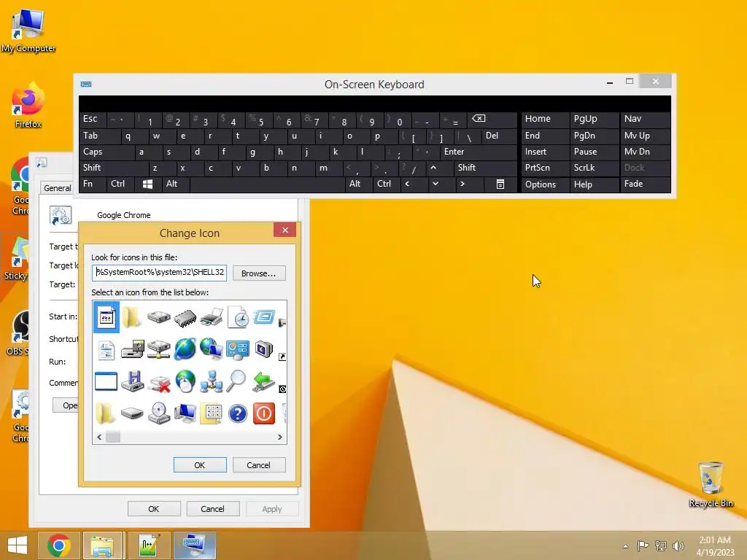Click the Browse... button
This screenshot has width=747, height=560.
(x=259, y=273)
